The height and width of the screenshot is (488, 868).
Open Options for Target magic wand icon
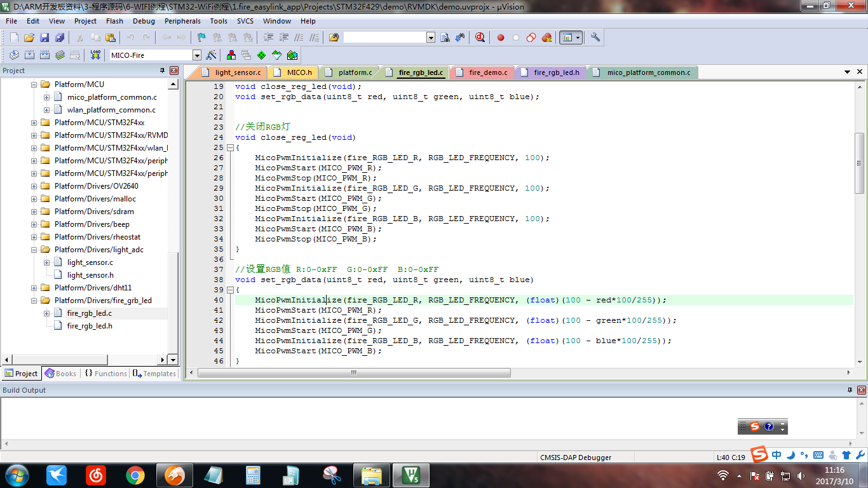point(212,55)
